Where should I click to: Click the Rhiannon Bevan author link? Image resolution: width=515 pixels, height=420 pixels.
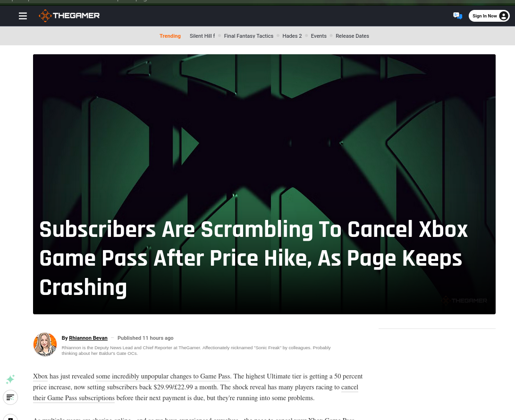pos(88,338)
